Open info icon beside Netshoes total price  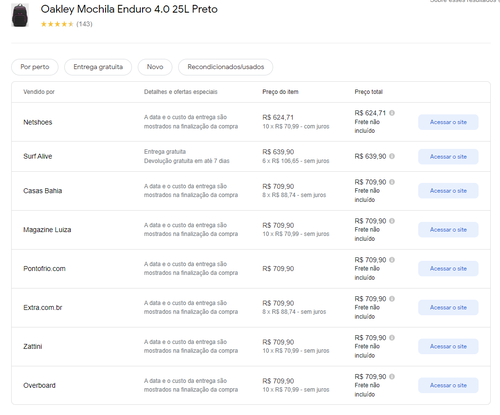click(392, 113)
